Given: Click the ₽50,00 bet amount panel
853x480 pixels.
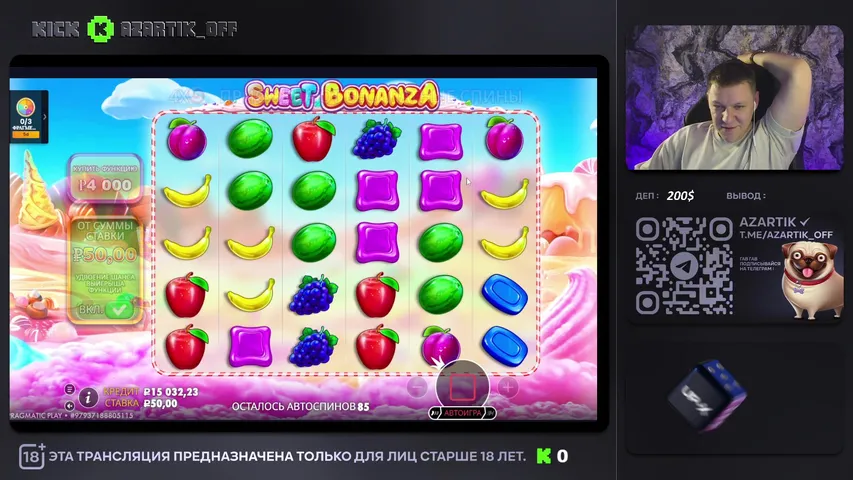Looking at the screenshot, I should coord(106,271).
